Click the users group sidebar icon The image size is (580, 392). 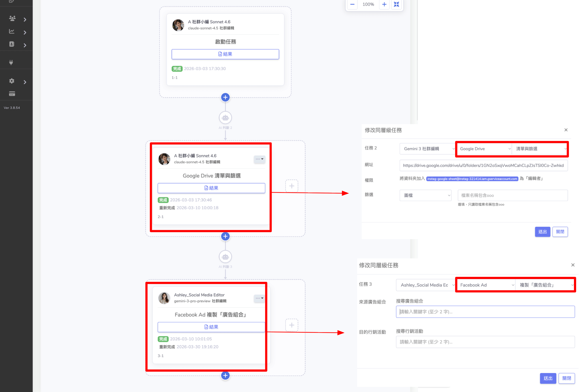12,18
